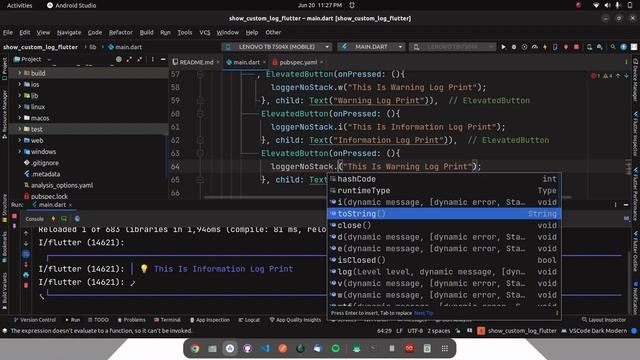This screenshot has width=640, height=360.
Task: Hide the Project panel with minus icon
Action: (163, 59)
